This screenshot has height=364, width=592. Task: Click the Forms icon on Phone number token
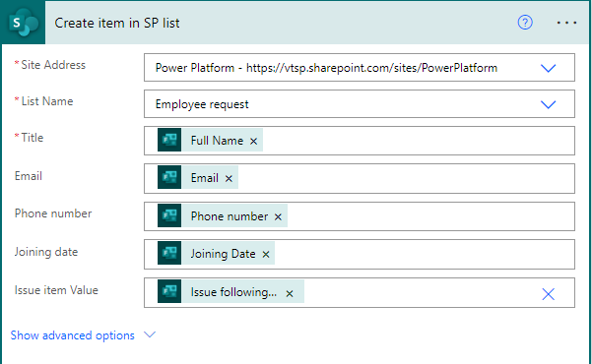tap(169, 215)
